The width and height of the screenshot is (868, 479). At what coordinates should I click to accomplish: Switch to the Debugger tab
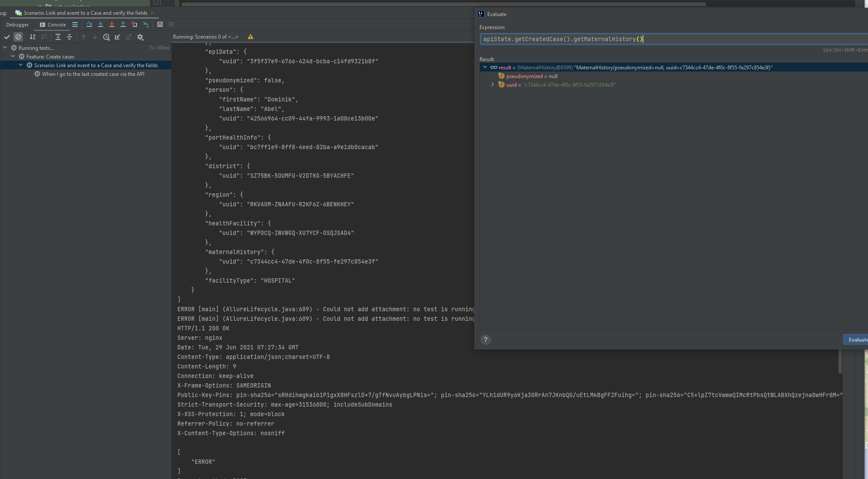(17, 25)
